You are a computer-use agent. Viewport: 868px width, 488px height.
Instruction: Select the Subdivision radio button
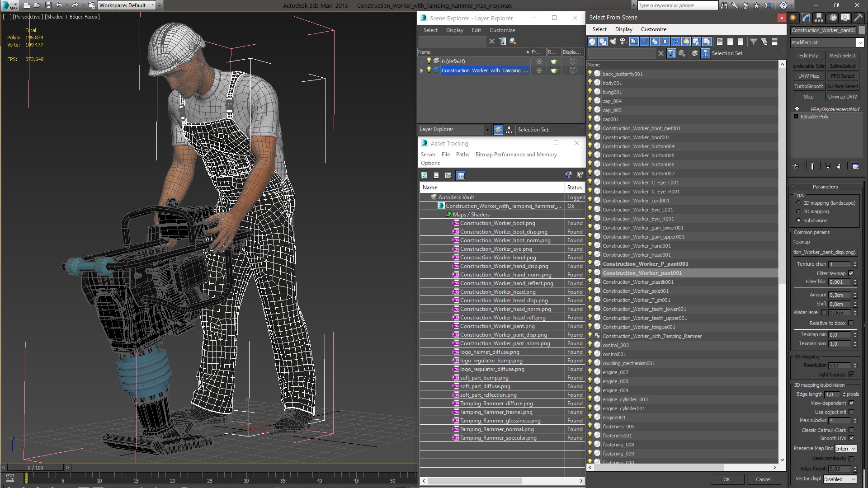coord(798,221)
